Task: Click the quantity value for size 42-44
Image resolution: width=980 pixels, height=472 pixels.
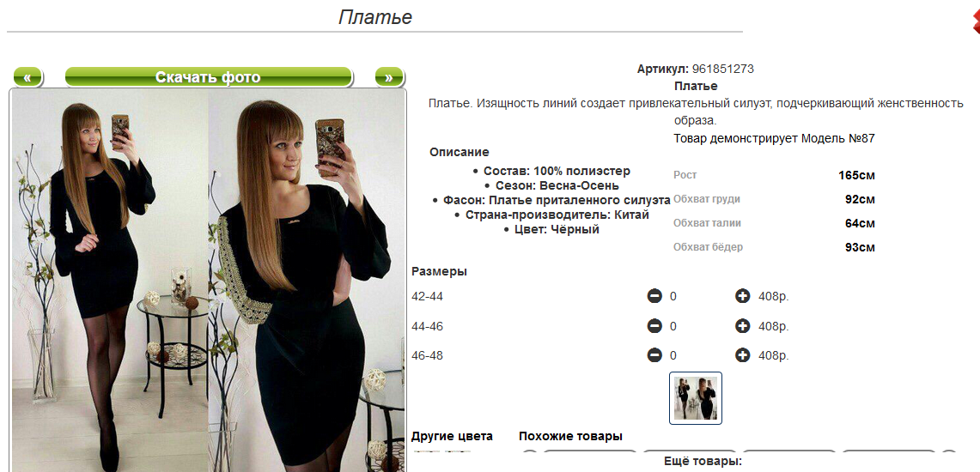Action: tap(673, 296)
